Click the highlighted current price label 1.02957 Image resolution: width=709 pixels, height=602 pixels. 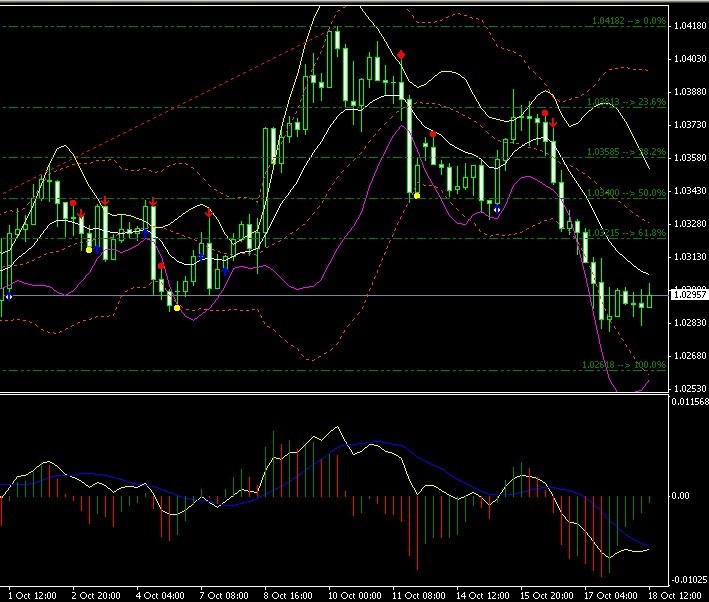coord(689,295)
